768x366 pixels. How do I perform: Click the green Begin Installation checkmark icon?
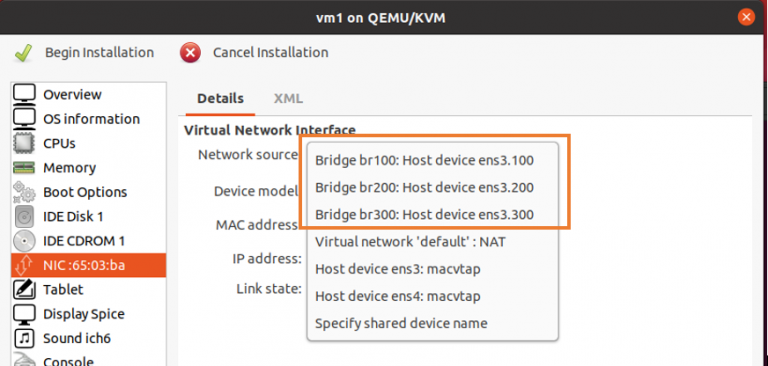(x=23, y=52)
